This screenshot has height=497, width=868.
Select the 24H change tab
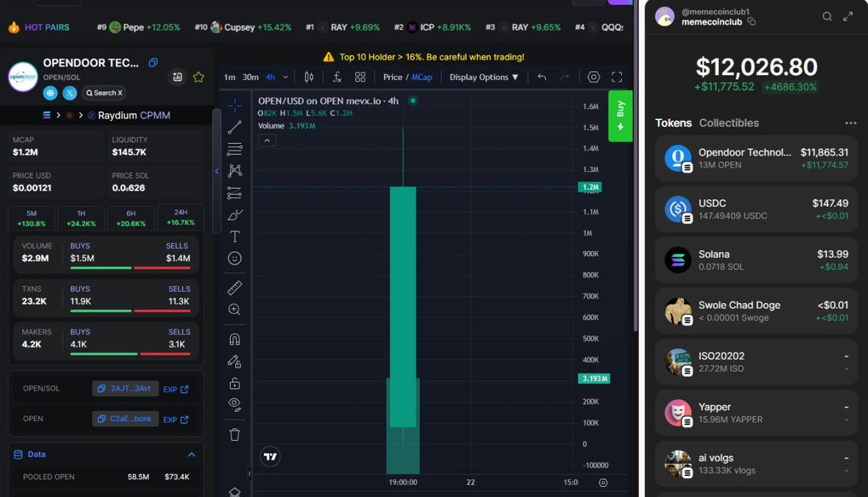pyautogui.click(x=180, y=217)
